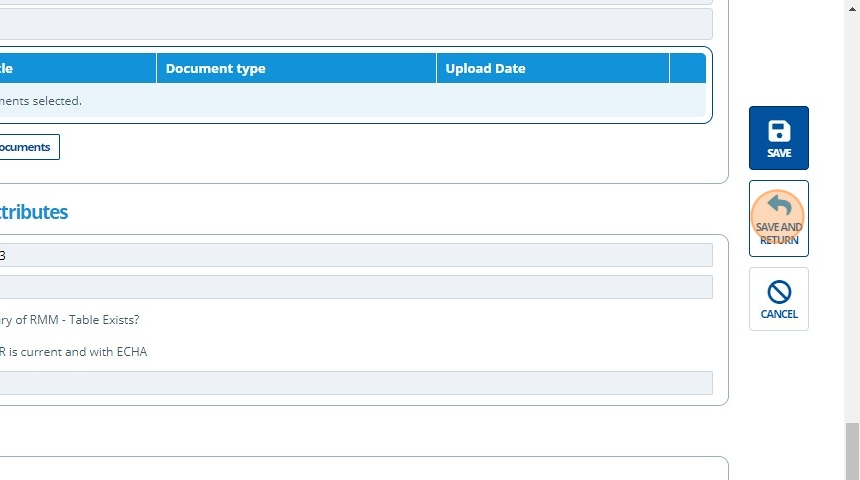The height and width of the screenshot is (480, 860).
Task: Click the scrollbar track above the thumb
Action: click(x=852, y=200)
